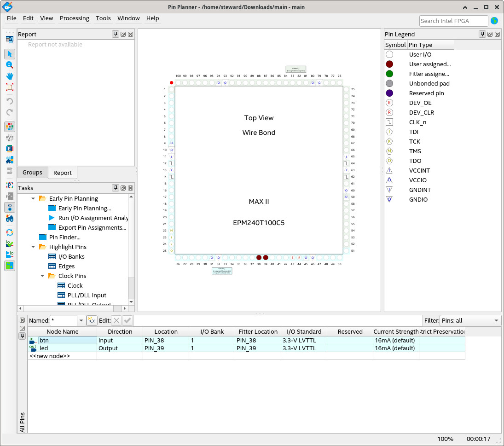Viewport: 504px width, 446px height.
Task: Select the Clock item in Clock Pins
Action: pos(75,285)
